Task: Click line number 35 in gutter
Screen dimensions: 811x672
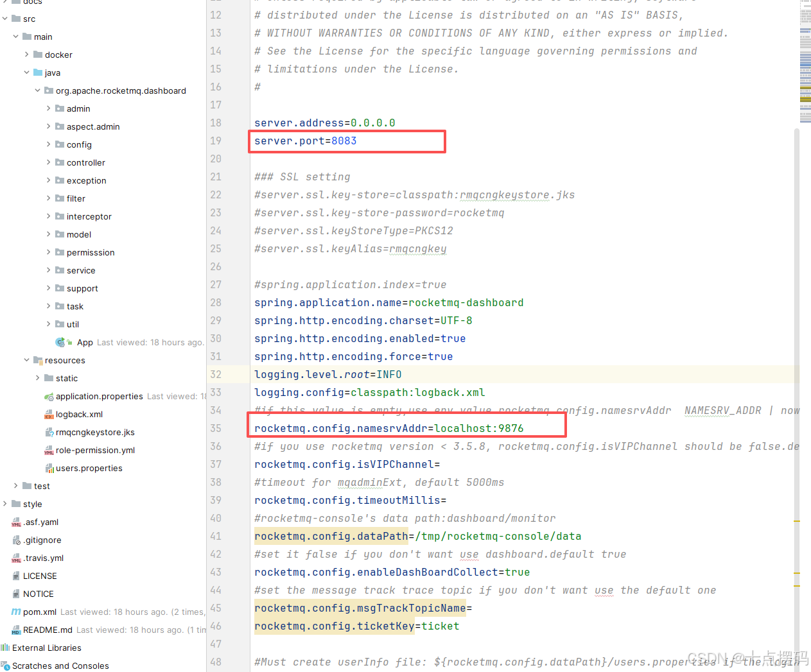Action: pyautogui.click(x=216, y=428)
